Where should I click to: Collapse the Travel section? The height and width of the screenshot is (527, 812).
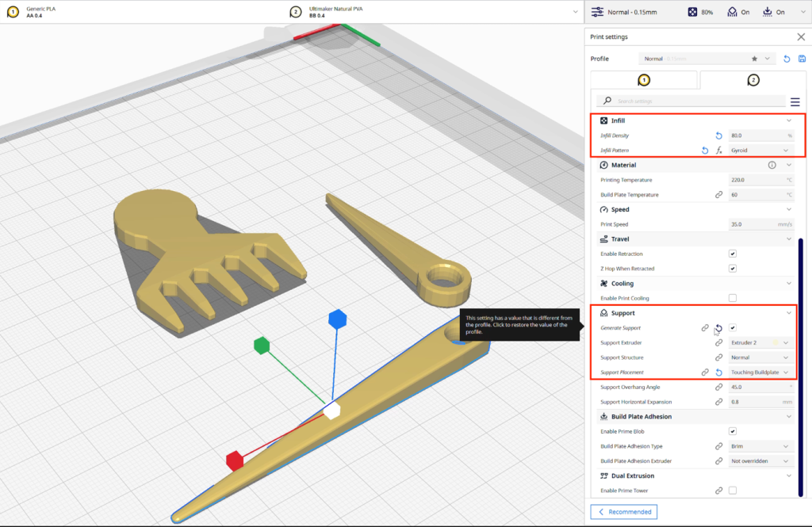[789, 239]
